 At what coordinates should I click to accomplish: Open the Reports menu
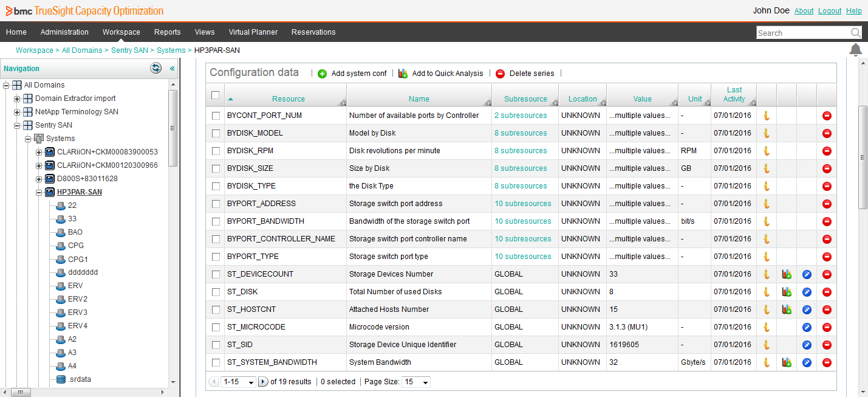(168, 32)
